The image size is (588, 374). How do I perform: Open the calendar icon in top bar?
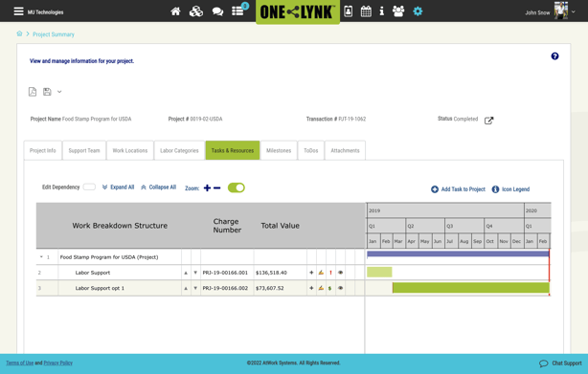366,11
